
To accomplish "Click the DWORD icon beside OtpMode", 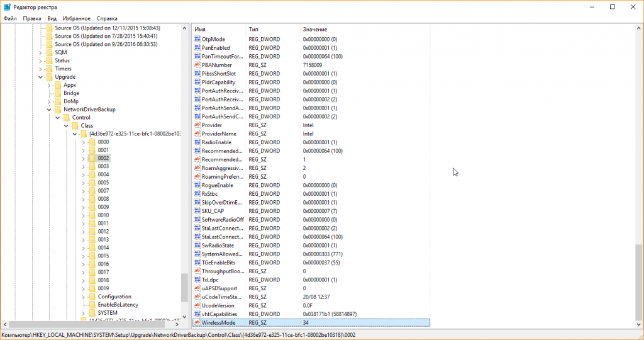I will pos(197,39).
